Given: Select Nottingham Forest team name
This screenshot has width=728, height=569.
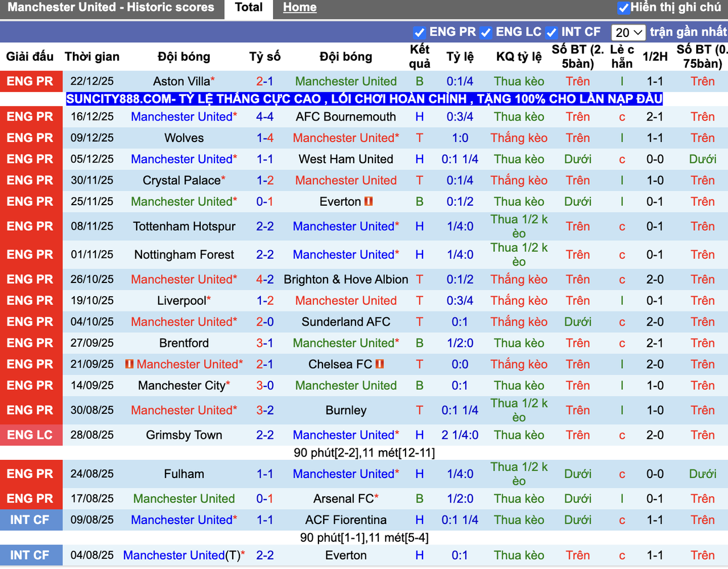Looking at the screenshot, I should coord(184,255).
